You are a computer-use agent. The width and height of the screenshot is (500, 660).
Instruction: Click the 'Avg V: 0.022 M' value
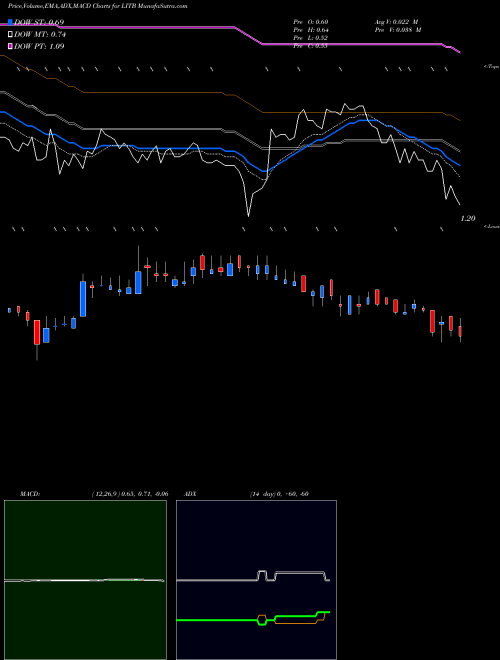[396, 22]
